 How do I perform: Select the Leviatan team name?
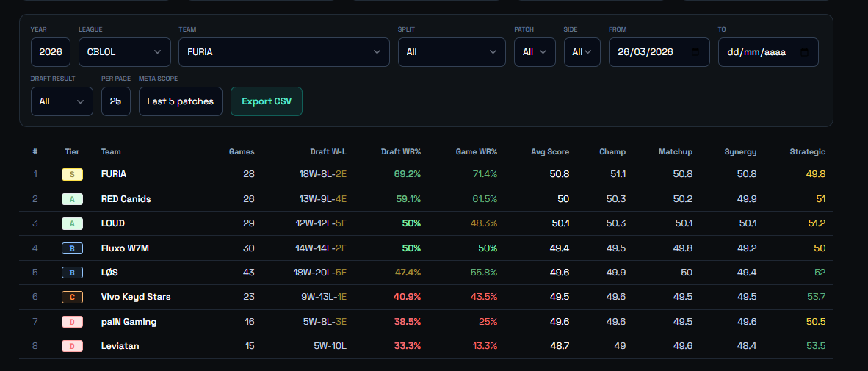[120, 346]
